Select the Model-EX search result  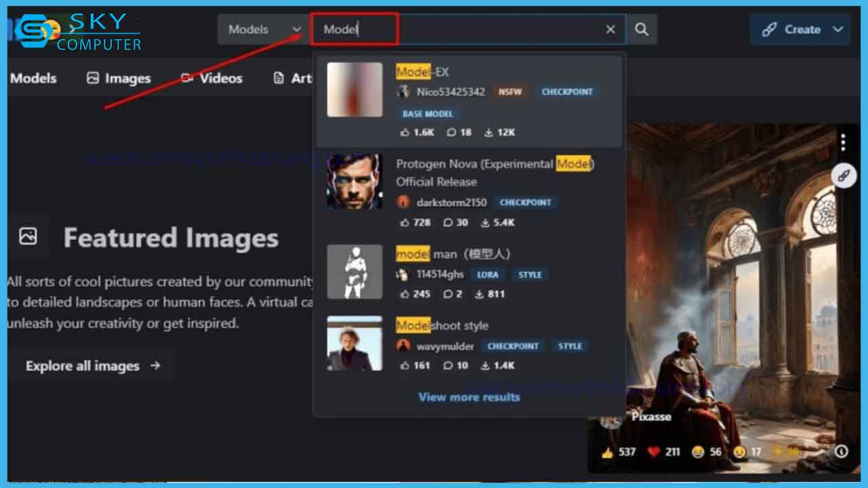pyautogui.click(x=469, y=101)
